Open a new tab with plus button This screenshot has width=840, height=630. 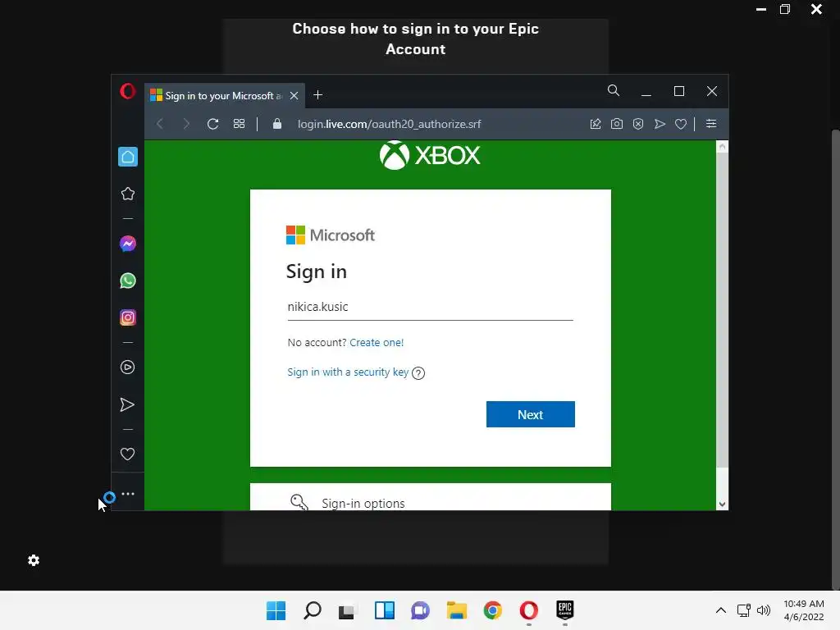(317, 95)
